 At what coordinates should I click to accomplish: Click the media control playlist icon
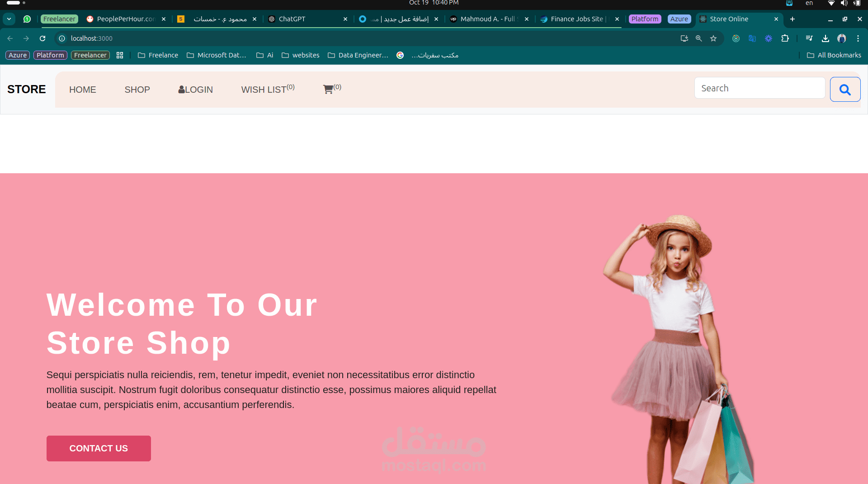809,38
